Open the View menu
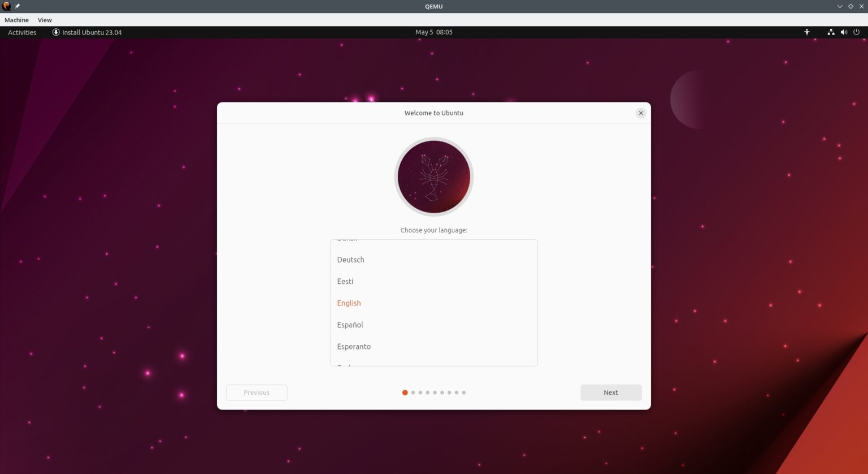Screen dimensions: 868x474 tap(44, 20)
